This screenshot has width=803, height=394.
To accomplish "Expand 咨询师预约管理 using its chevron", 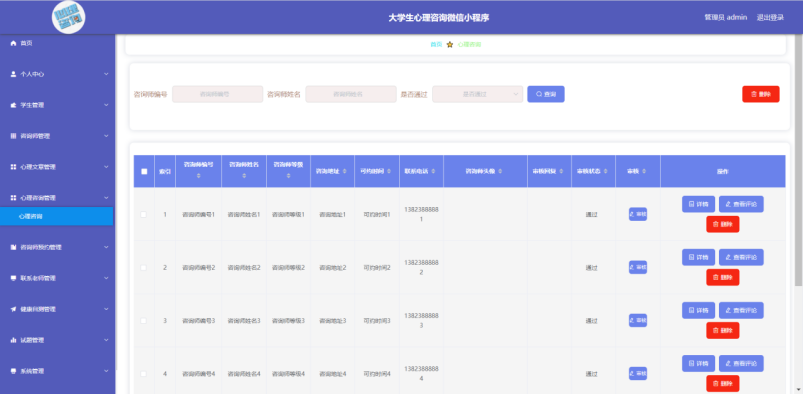I will pyautogui.click(x=106, y=247).
